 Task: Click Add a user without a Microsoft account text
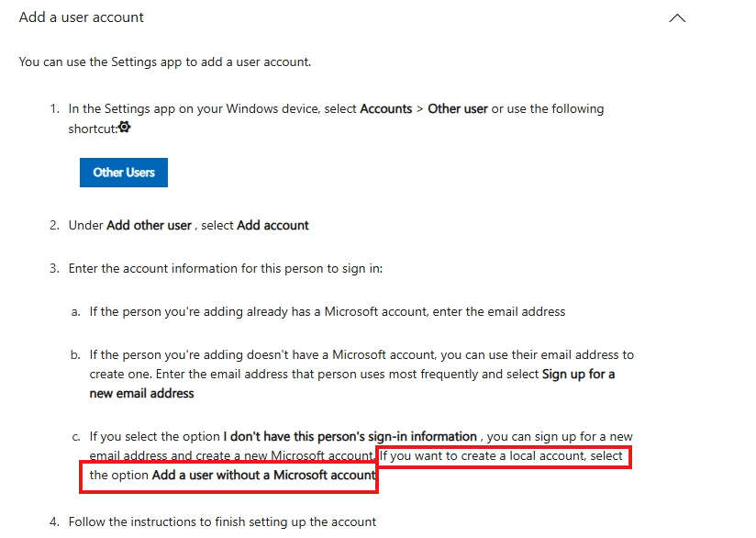point(263,476)
